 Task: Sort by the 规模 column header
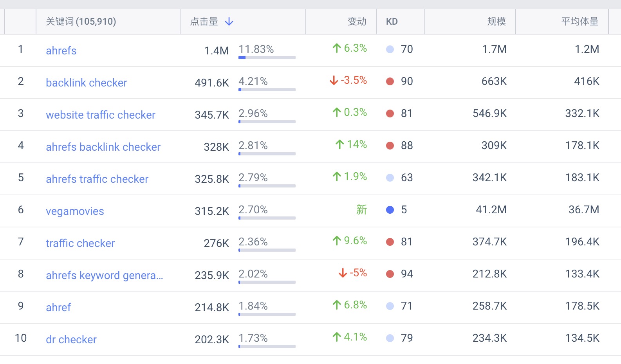pos(496,22)
